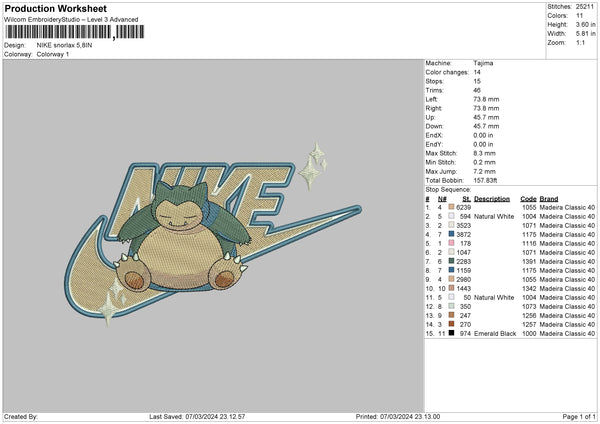Select stitch count "3872" in stop 4
Screen dimensions: 600x424
pyautogui.click(x=463, y=234)
